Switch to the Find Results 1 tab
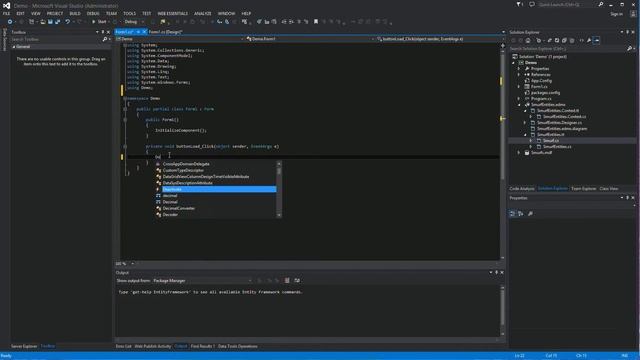Viewport: 640px width, 360px height. click(202, 347)
